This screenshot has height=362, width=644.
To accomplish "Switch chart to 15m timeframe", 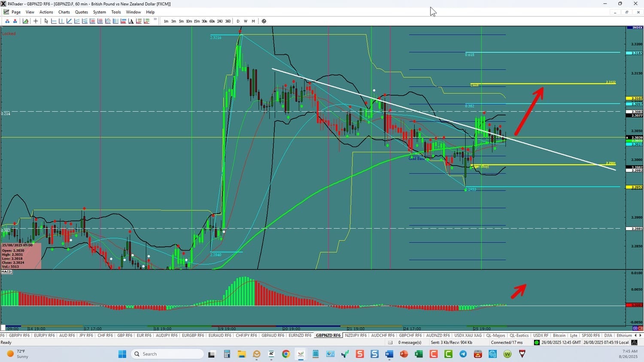I will click(197, 21).
